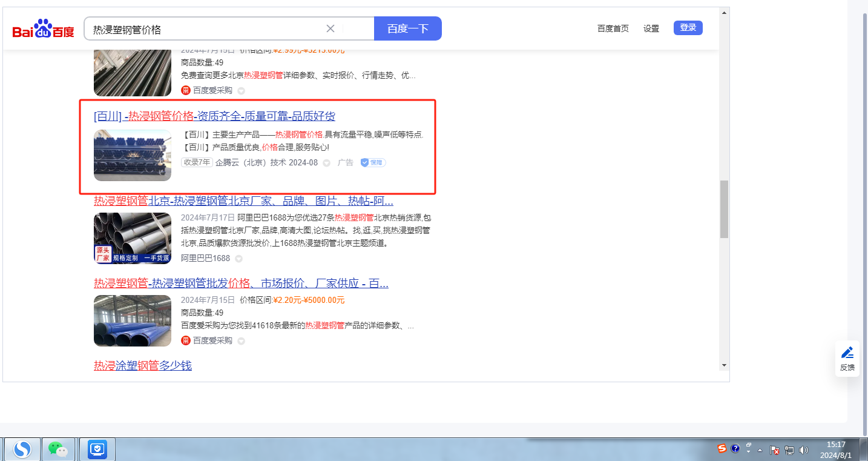Expand the dropdown beside 百度爱采购 under the ¥2.20元 result
The image size is (868, 461).
[x=241, y=341]
